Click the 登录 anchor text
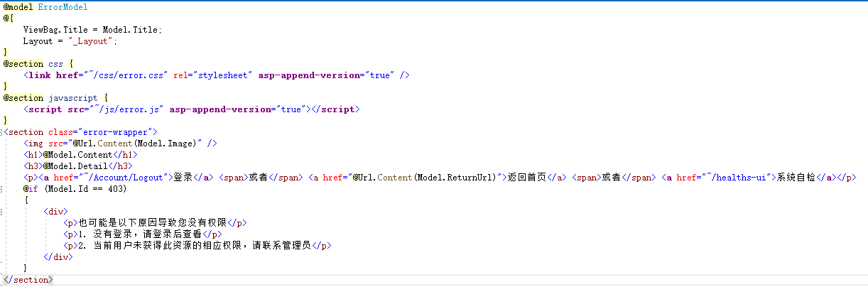This screenshot has width=868, height=287. click(183, 178)
